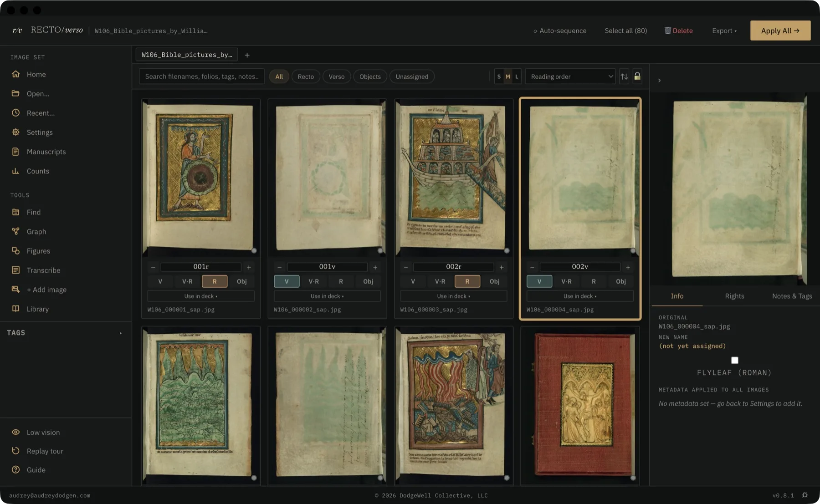
Task: Click Select all (80)
Action: pyautogui.click(x=625, y=31)
